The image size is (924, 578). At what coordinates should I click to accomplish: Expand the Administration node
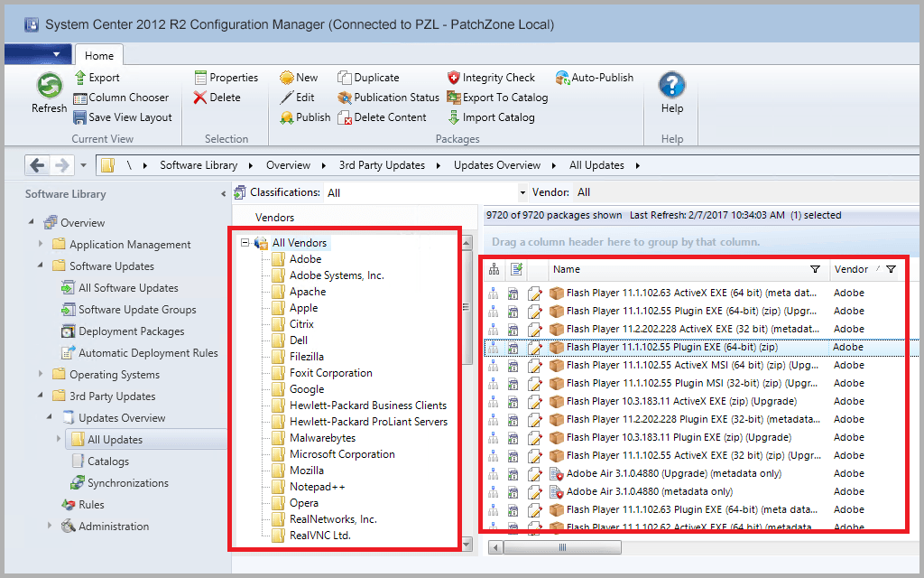[x=50, y=526]
